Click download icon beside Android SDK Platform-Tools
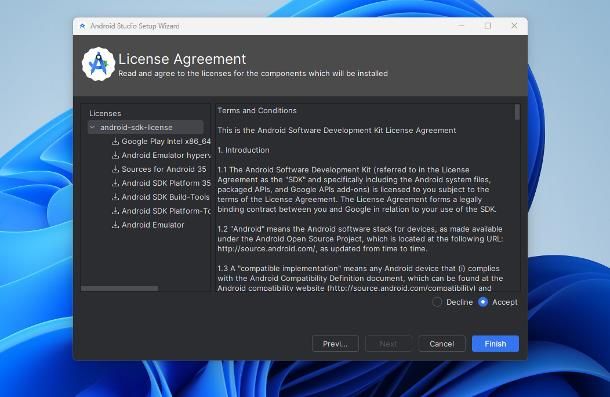Viewport: 610px width, 397px height. click(115, 211)
